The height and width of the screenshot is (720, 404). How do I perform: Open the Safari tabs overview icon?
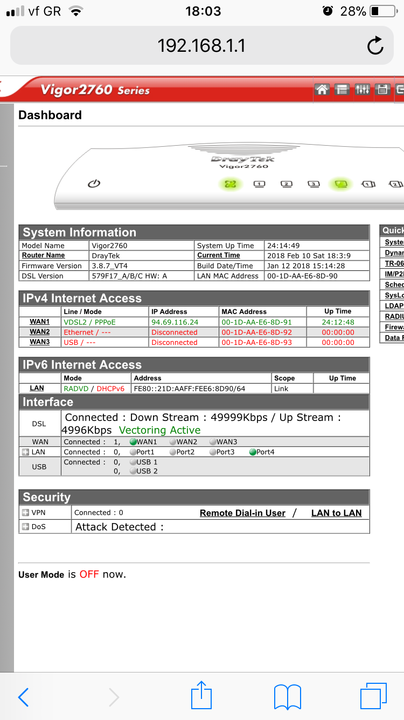(x=373, y=696)
